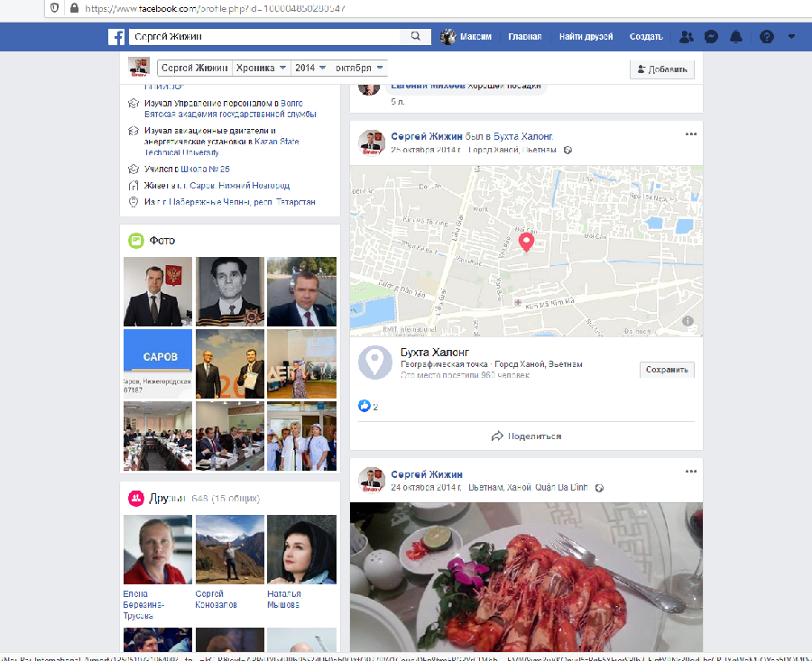812x661 pixels.
Task: Click Сохранить for Бухта Халонг
Action: (668, 370)
